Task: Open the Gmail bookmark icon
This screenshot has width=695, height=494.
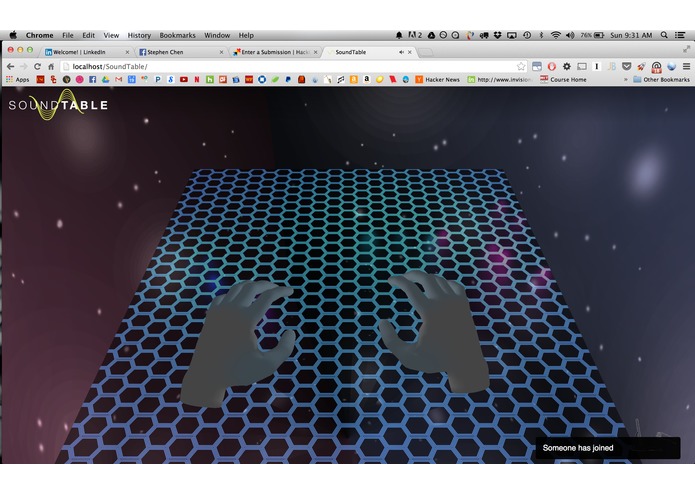Action: (118, 79)
